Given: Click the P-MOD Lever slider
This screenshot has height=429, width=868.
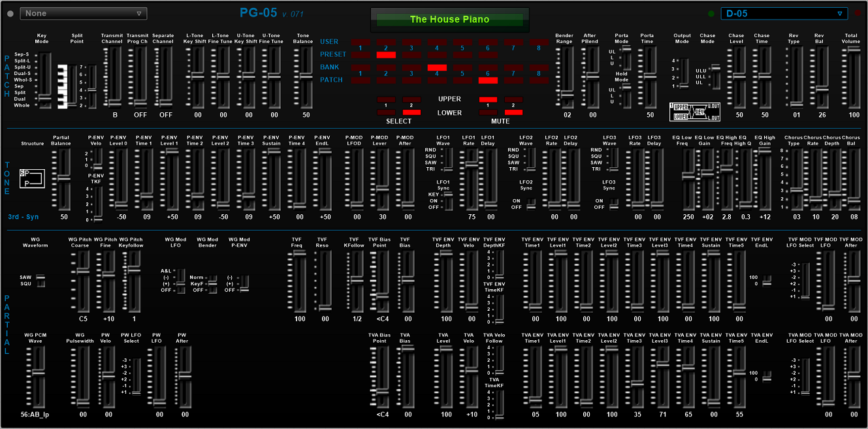Looking at the screenshot, I should (x=382, y=179).
